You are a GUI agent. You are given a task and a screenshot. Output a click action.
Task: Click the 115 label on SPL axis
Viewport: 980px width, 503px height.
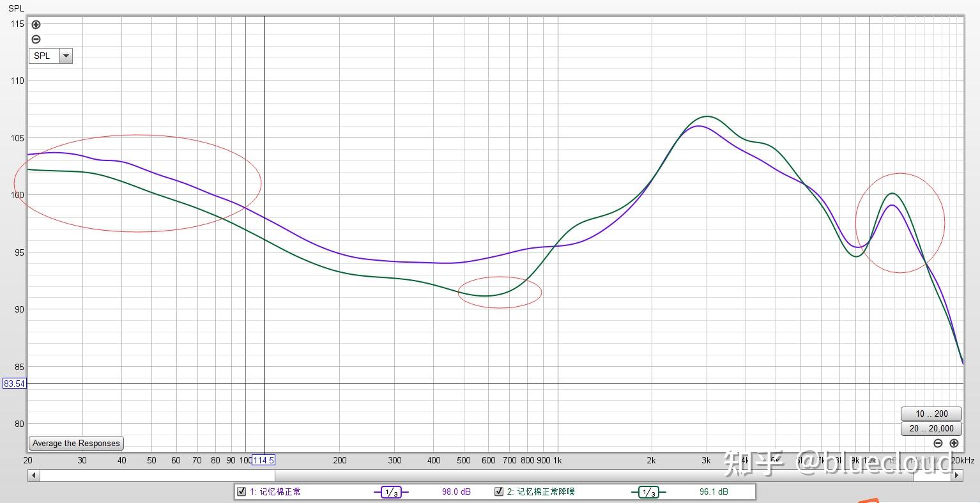click(x=17, y=24)
